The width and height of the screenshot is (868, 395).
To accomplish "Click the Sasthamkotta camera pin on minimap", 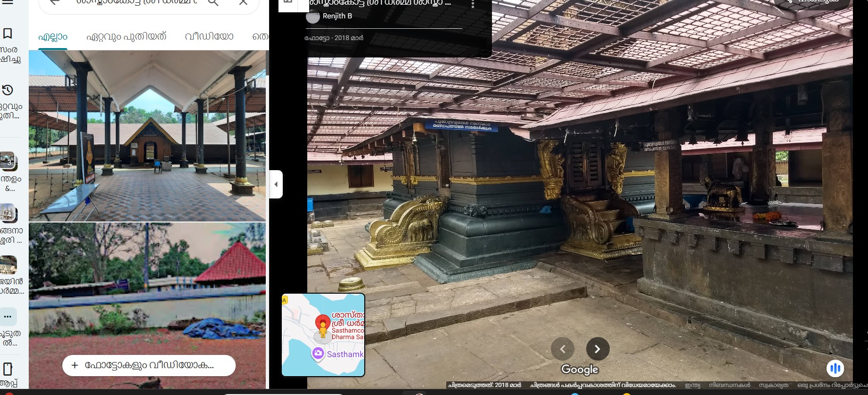I will [318, 353].
